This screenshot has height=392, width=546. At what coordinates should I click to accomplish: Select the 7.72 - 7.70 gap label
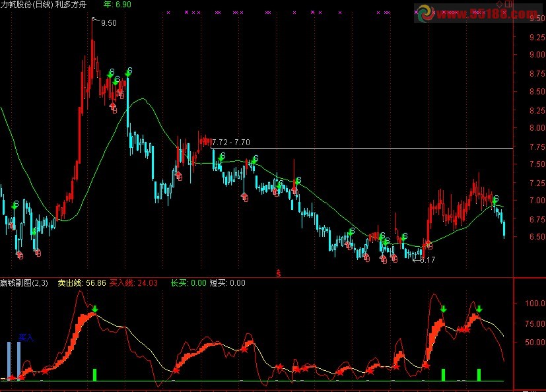point(231,143)
